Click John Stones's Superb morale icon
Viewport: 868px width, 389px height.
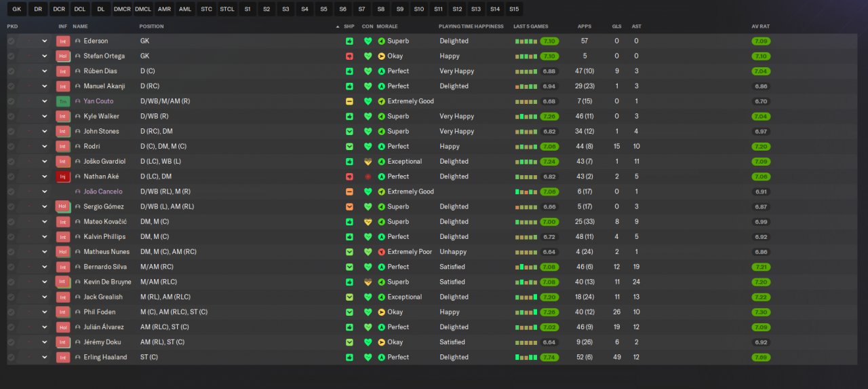coord(382,131)
